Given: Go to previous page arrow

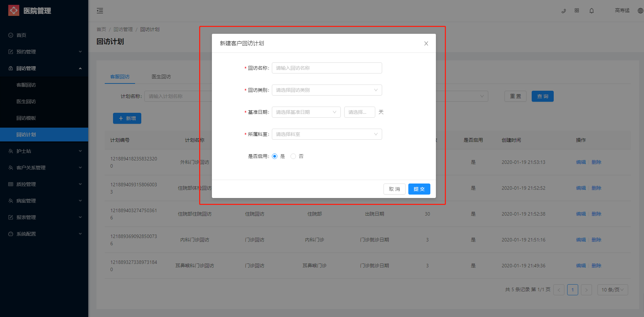Looking at the screenshot, I should (x=559, y=290).
